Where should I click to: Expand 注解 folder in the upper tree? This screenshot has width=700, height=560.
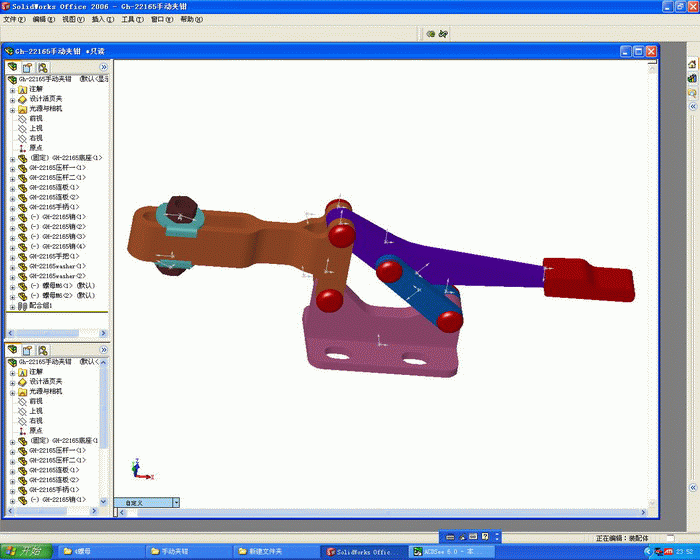pos(12,90)
